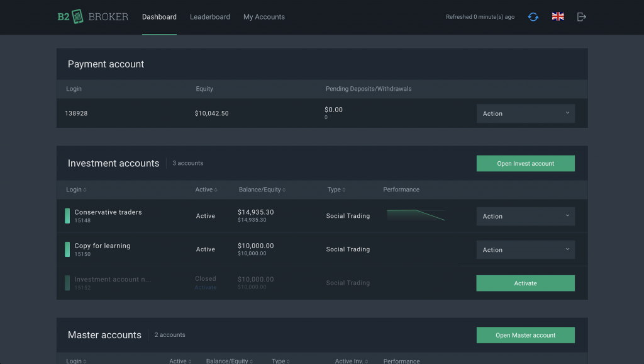Click Open Master account button

525,335
